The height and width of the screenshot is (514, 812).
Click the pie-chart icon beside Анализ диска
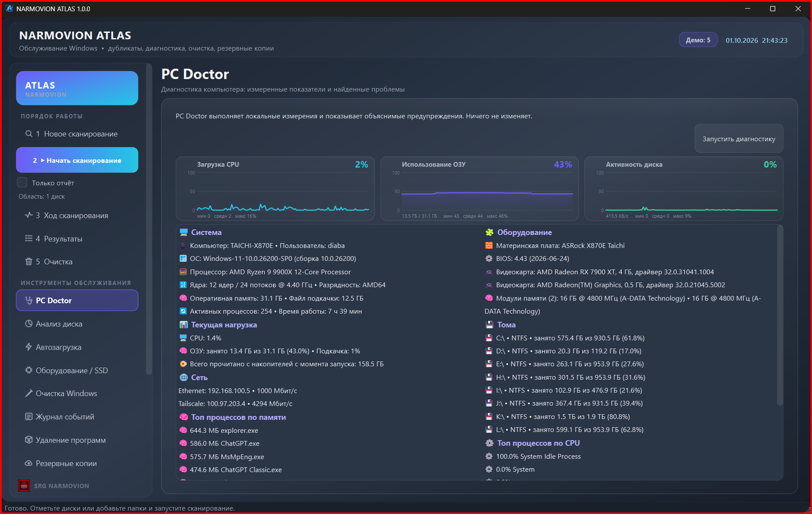pyautogui.click(x=29, y=324)
